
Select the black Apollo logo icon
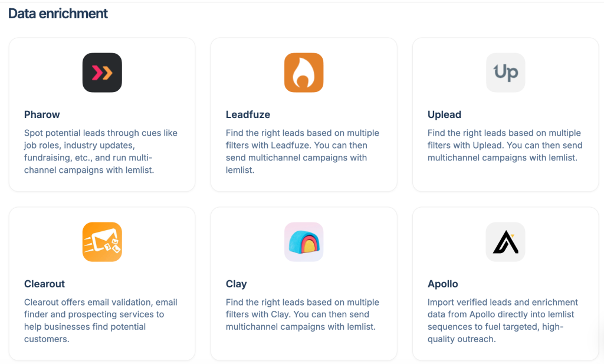click(505, 241)
